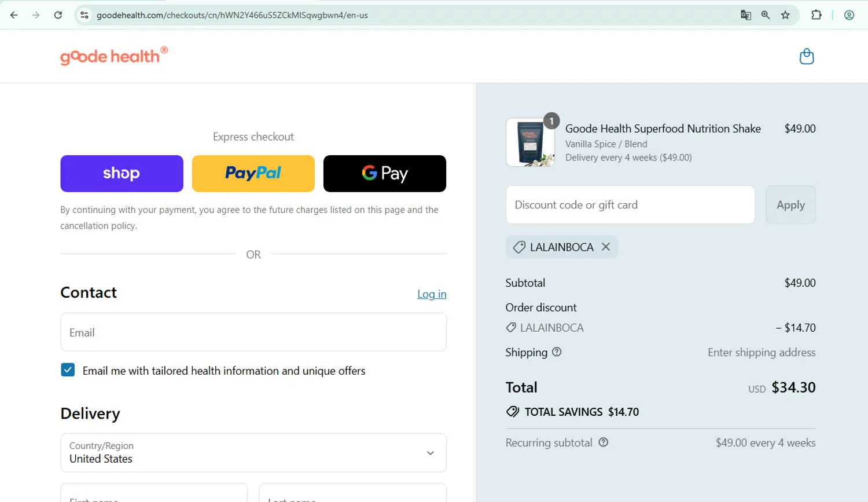This screenshot has height=502, width=868.
Task: Click the Delivery every 4 weeks text
Action: point(628,157)
